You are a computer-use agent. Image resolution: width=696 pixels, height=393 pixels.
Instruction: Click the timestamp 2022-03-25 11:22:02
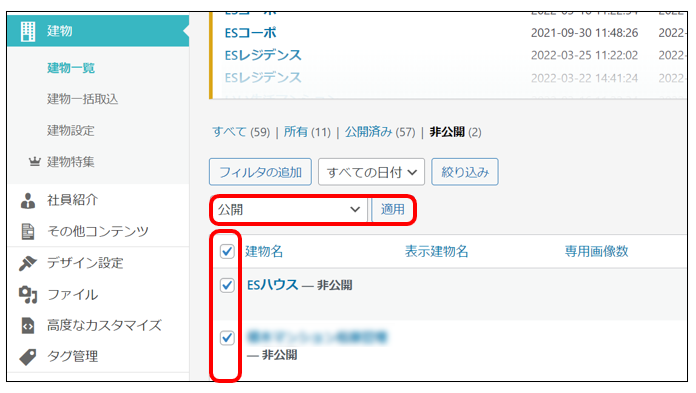pos(585,55)
